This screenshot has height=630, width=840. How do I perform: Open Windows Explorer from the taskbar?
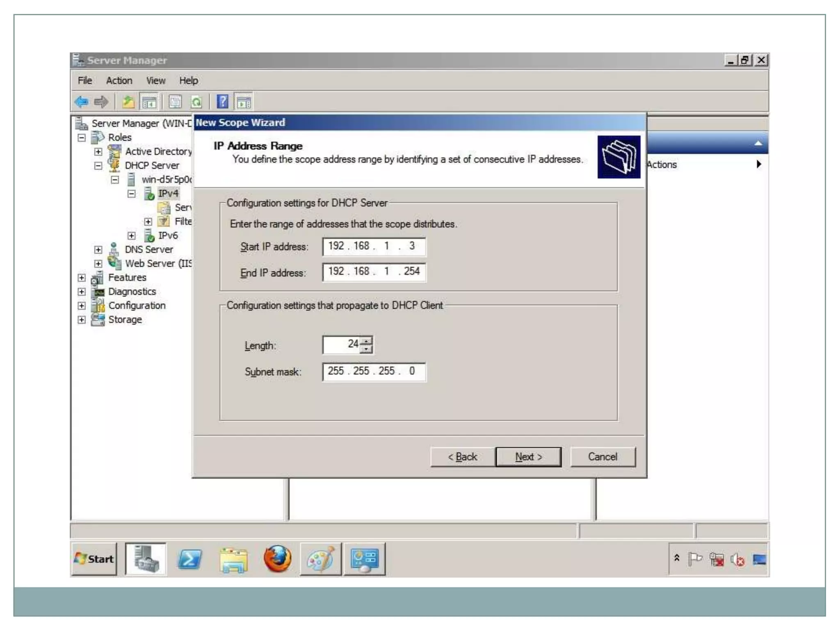[233, 559]
